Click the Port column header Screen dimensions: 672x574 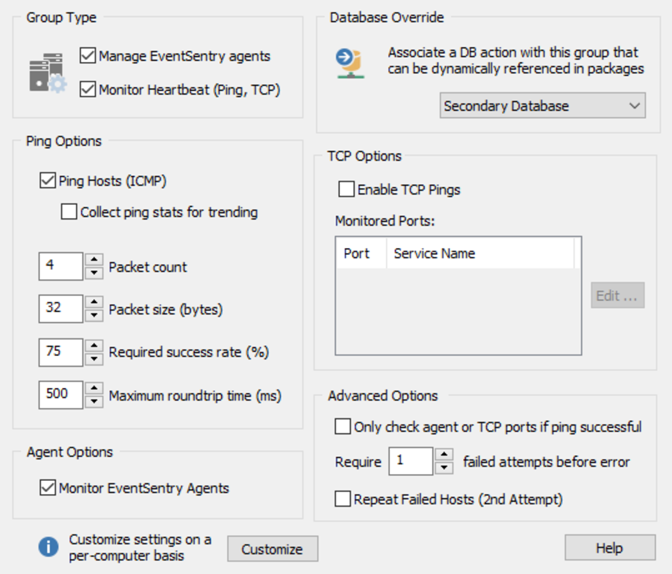point(361,253)
